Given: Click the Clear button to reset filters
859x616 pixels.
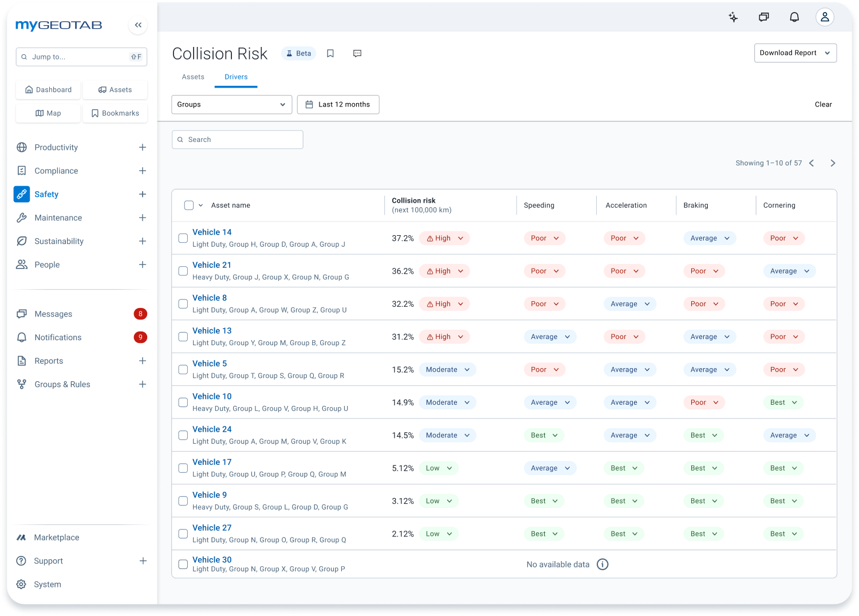Looking at the screenshot, I should (823, 104).
